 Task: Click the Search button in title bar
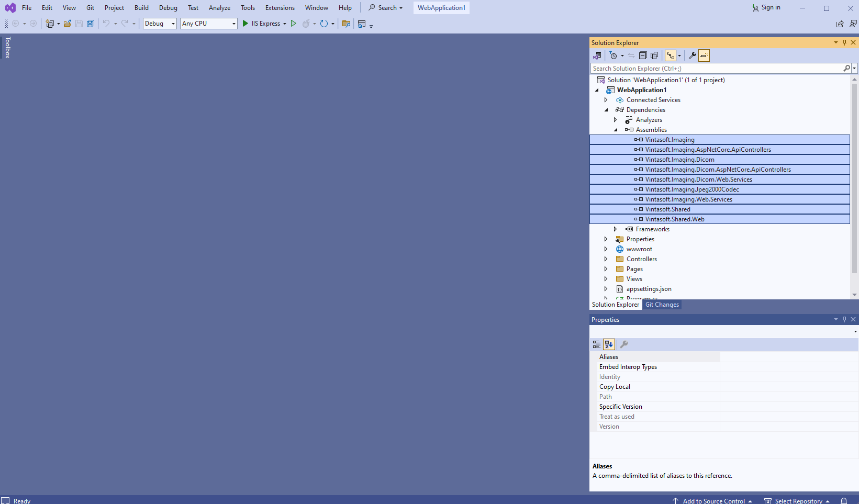(386, 8)
